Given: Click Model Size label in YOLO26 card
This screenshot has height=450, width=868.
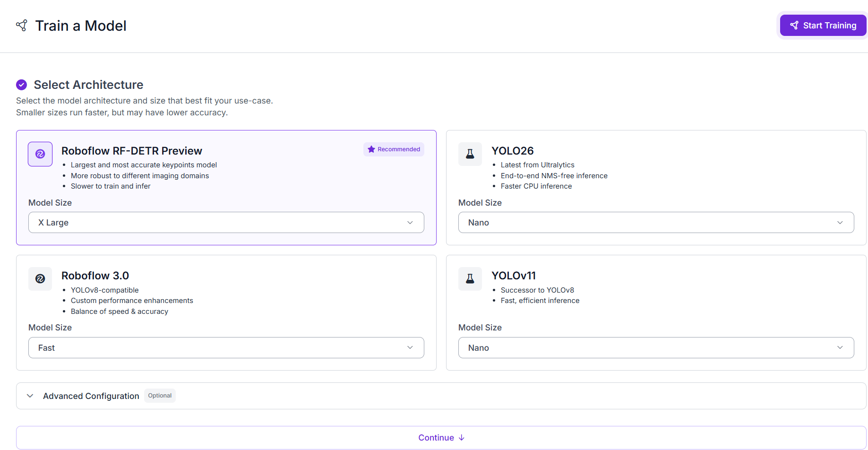Looking at the screenshot, I should [x=480, y=203].
